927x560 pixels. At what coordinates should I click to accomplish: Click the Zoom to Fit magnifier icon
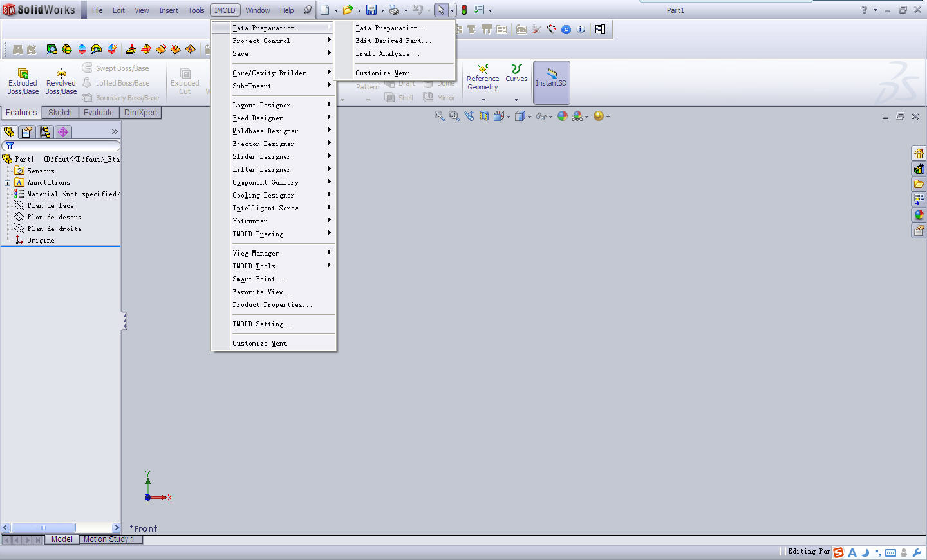(x=439, y=116)
